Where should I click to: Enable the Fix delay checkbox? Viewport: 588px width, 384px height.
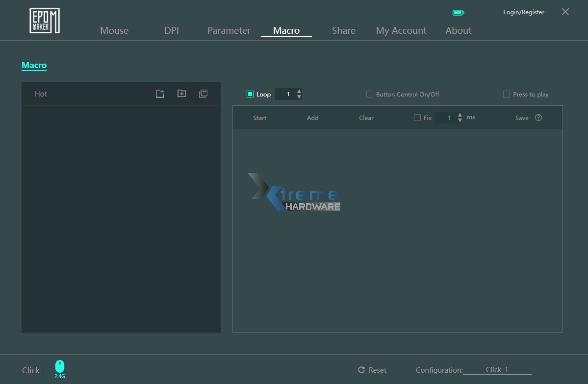point(417,118)
